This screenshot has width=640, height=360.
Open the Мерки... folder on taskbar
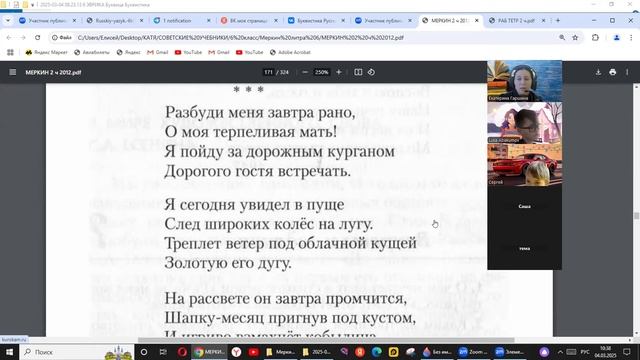(x=280, y=352)
